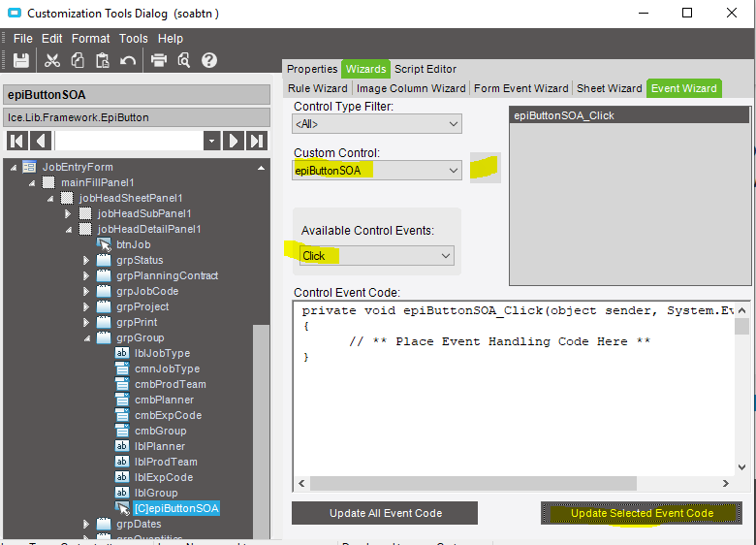The height and width of the screenshot is (545, 756).
Task: Save customization with the floppy disk icon
Action: click(x=20, y=60)
